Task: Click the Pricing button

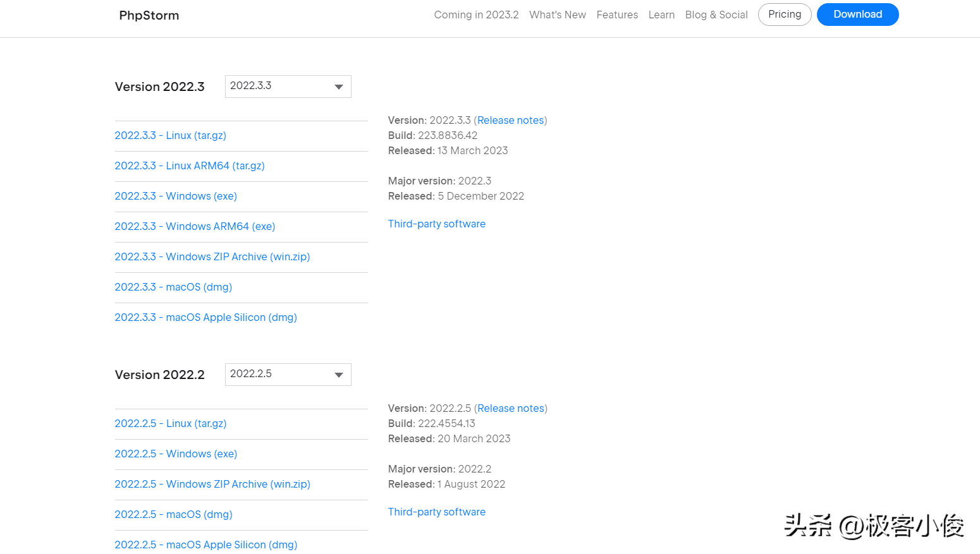Action: [785, 15]
